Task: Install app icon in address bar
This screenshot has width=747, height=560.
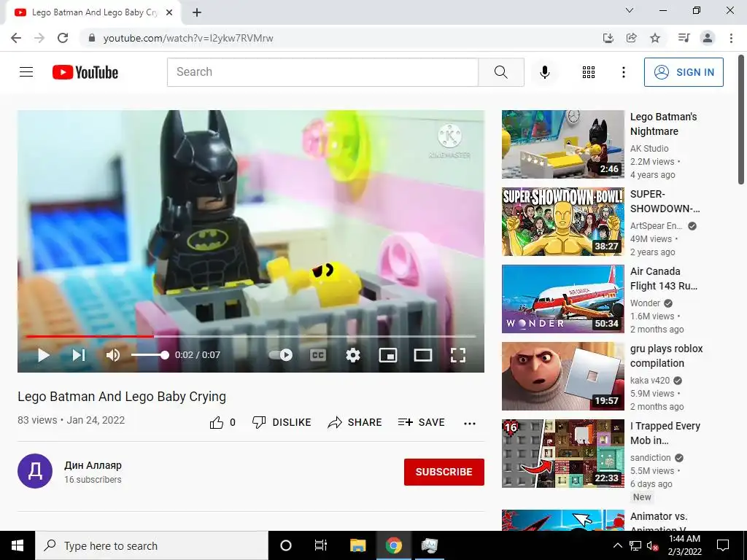Action: [x=608, y=38]
